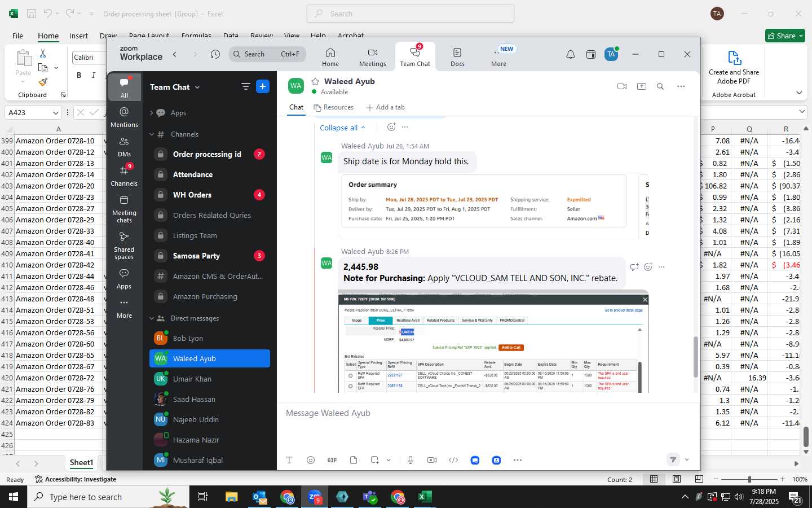Click Zoom notifications bell icon
Screen dimensions: 812x508
point(571,54)
